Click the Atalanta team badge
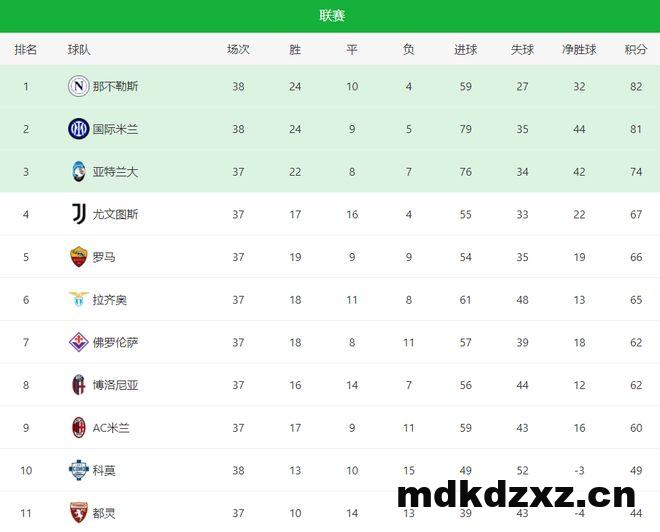The width and height of the screenshot is (660, 532). (78, 172)
